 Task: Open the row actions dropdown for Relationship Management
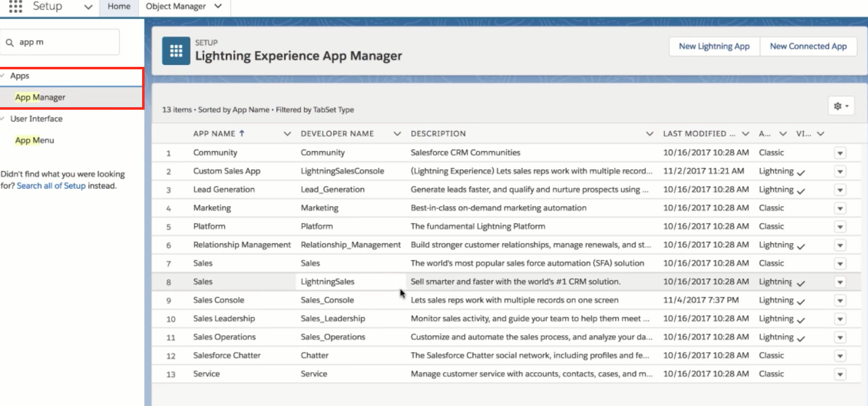[840, 245]
